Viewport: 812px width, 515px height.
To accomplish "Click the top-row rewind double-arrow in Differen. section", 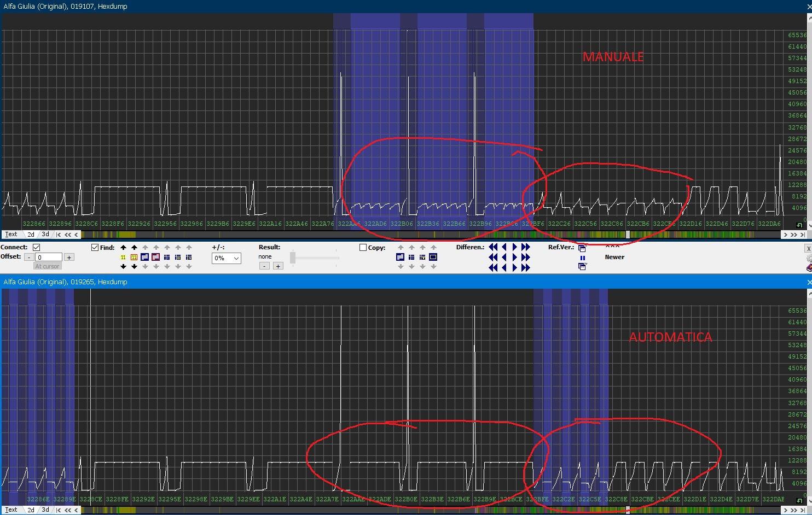I will pyautogui.click(x=493, y=247).
